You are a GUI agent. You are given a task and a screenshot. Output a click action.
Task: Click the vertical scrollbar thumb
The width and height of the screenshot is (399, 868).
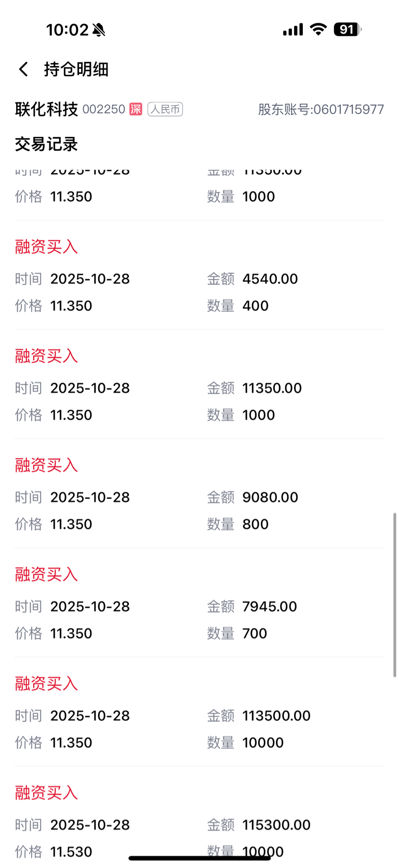coord(394,594)
